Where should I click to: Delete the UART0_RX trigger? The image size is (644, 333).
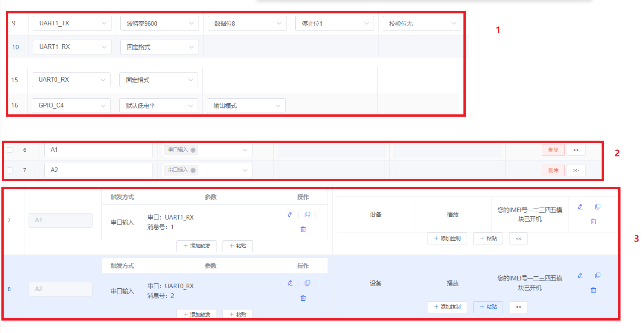303,297
